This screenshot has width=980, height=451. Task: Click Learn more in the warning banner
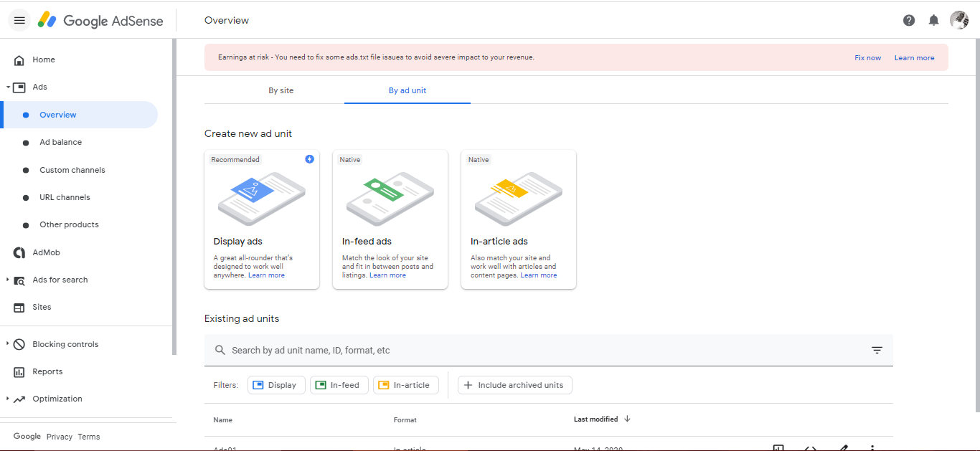[x=914, y=57]
